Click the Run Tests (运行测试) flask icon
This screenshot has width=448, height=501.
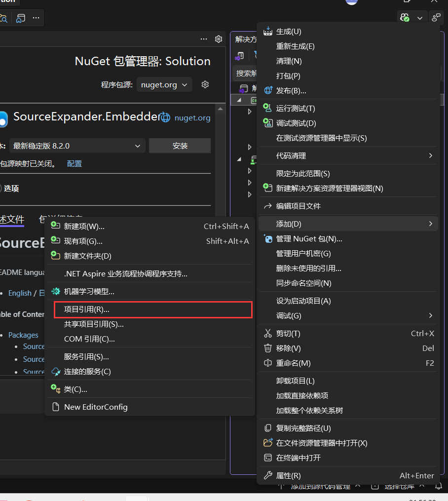point(267,108)
